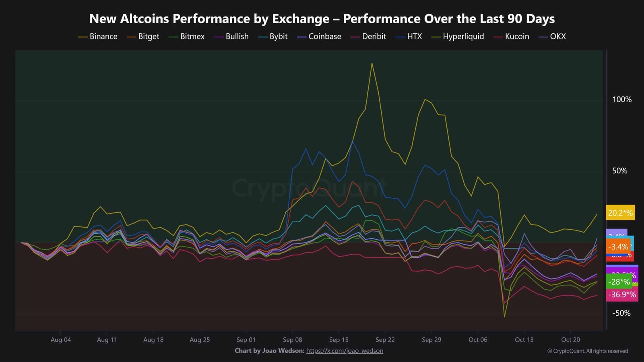The width and height of the screenshot is (644, 362).
Task: Select the pink -36.9% value label
Action: (x=622, y=294)
